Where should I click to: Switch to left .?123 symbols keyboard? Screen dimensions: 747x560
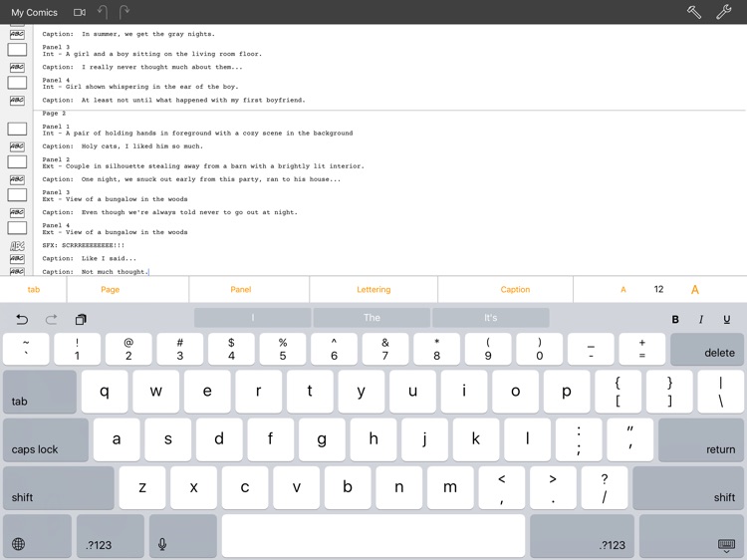pos(110,536)
